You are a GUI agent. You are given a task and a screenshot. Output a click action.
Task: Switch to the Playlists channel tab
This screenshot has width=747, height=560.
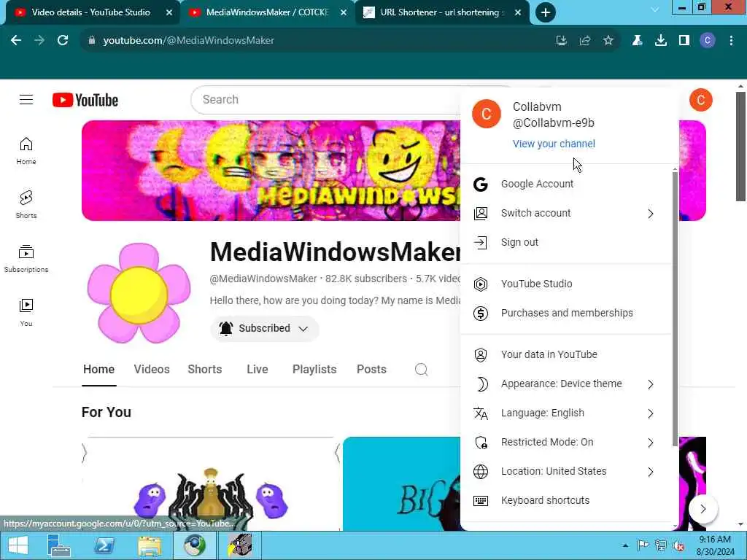click(x=314, y=370)
